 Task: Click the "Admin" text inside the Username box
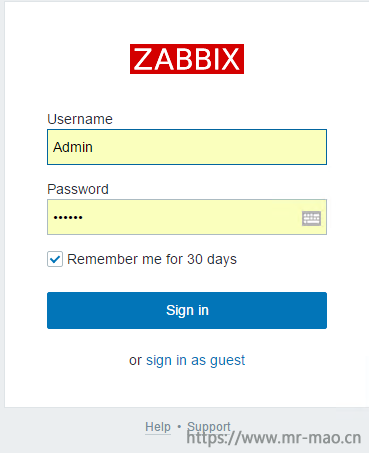(x=73, y=147)
